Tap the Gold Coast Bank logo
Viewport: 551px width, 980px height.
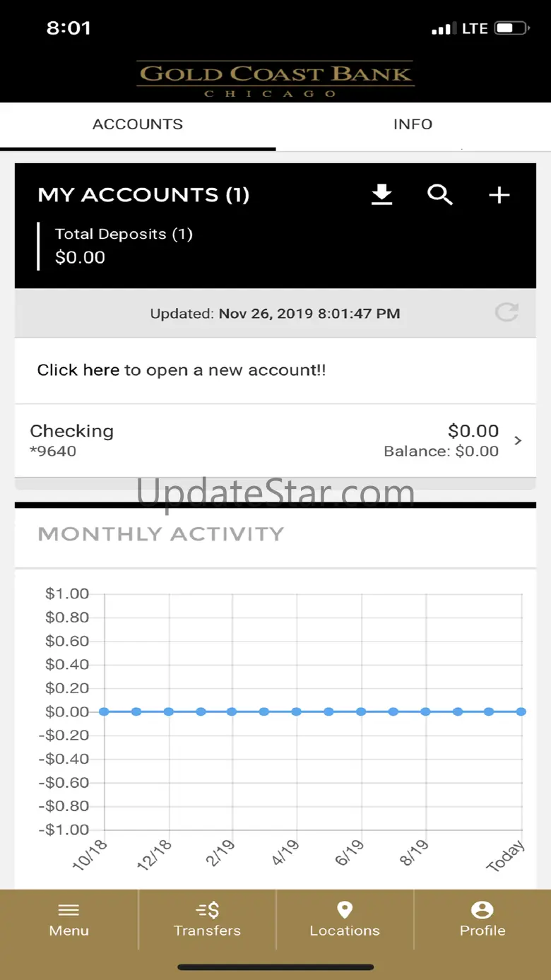275,78
